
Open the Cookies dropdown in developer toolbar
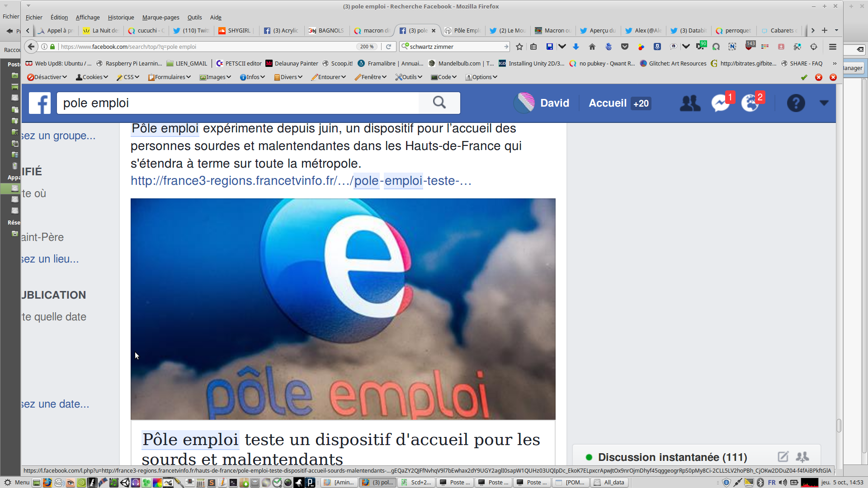coord(92,77)
